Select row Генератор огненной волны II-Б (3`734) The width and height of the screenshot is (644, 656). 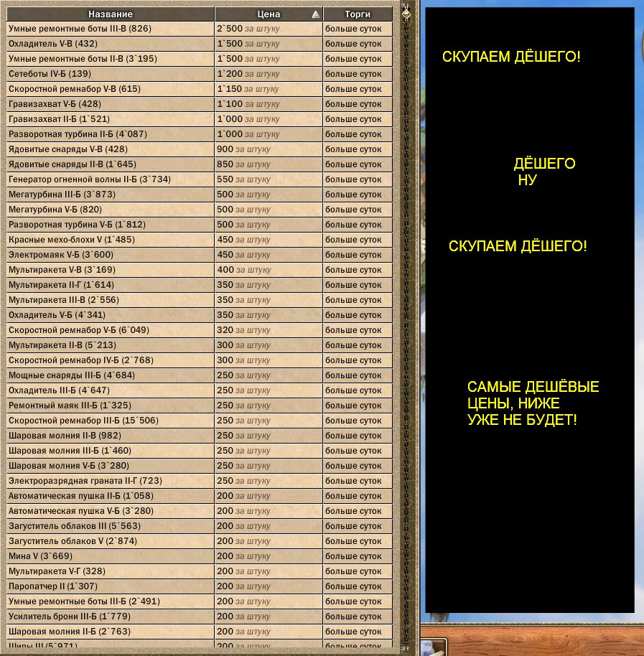pos(200,179)
